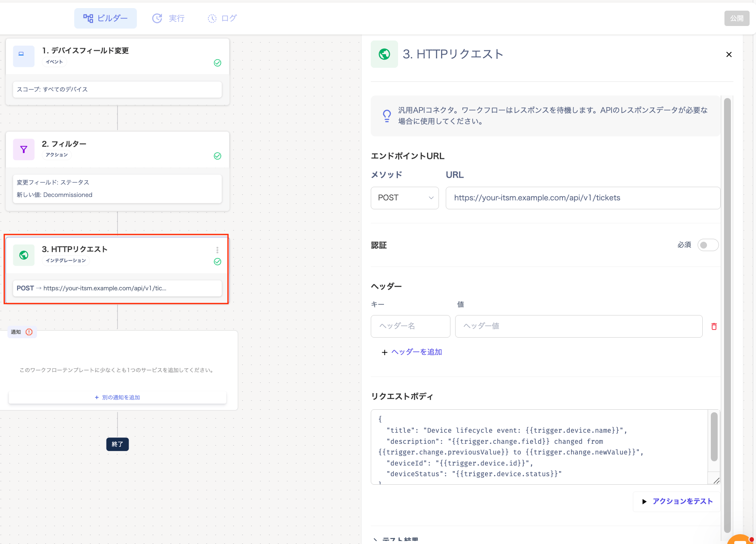Click the plus icon beside ヘッダーを追加

[x=384, y=352]
